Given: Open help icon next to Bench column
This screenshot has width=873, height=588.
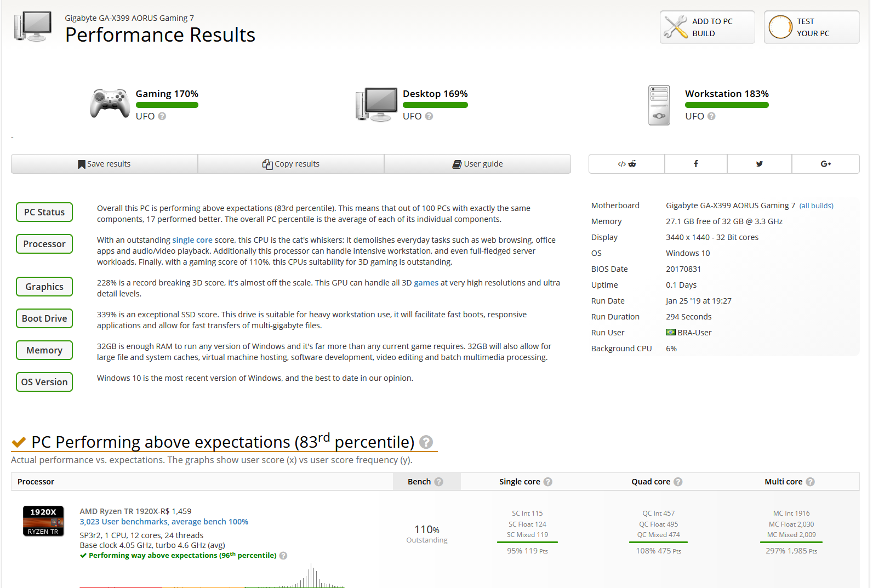Looking at the screenshot, I should tap(438, 482).
